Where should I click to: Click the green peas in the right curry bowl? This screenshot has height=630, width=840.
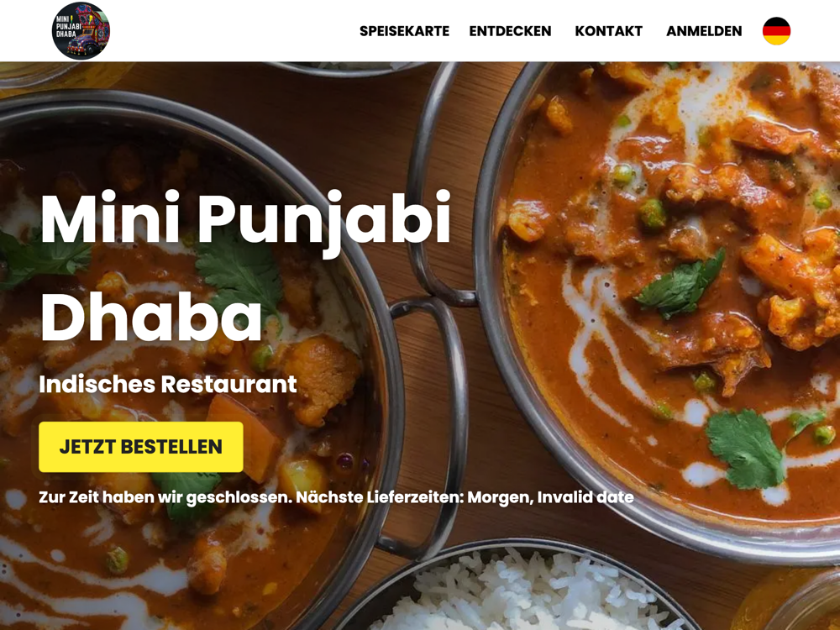(653, 213)
